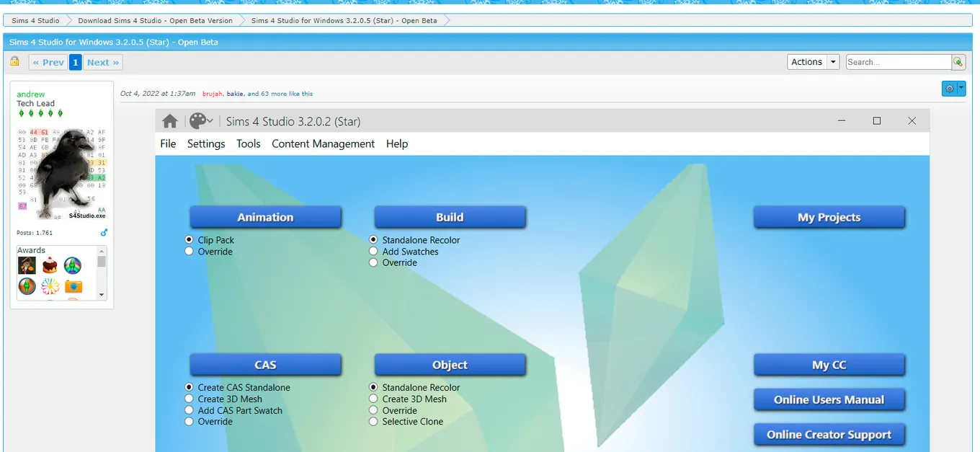This screenshot has width=980, height=452.
Task: Go to the Prev page
Action: pyautogui.click(x=48, y=62)
